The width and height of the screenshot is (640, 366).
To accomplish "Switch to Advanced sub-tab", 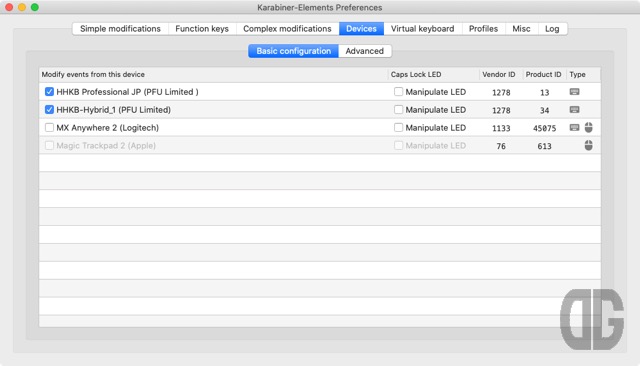I will [364, 51].
